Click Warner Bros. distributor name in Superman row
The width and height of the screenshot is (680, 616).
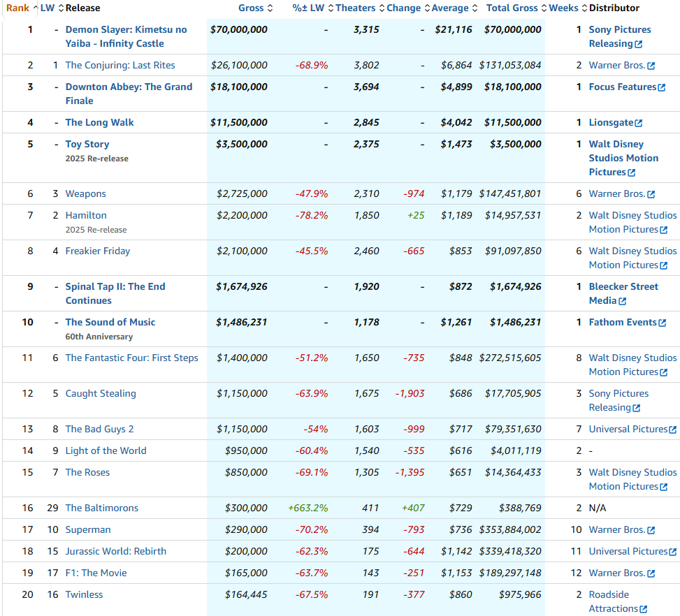point(616,529)
